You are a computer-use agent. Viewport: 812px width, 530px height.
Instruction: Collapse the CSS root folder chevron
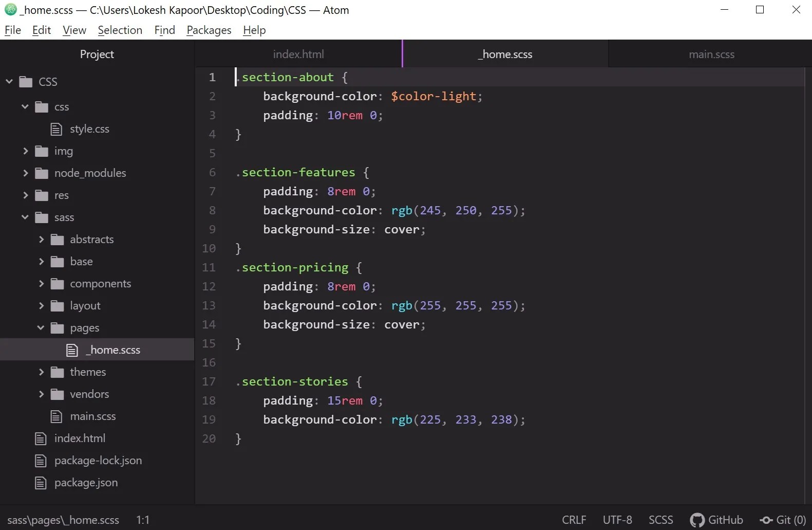point(9,81)
